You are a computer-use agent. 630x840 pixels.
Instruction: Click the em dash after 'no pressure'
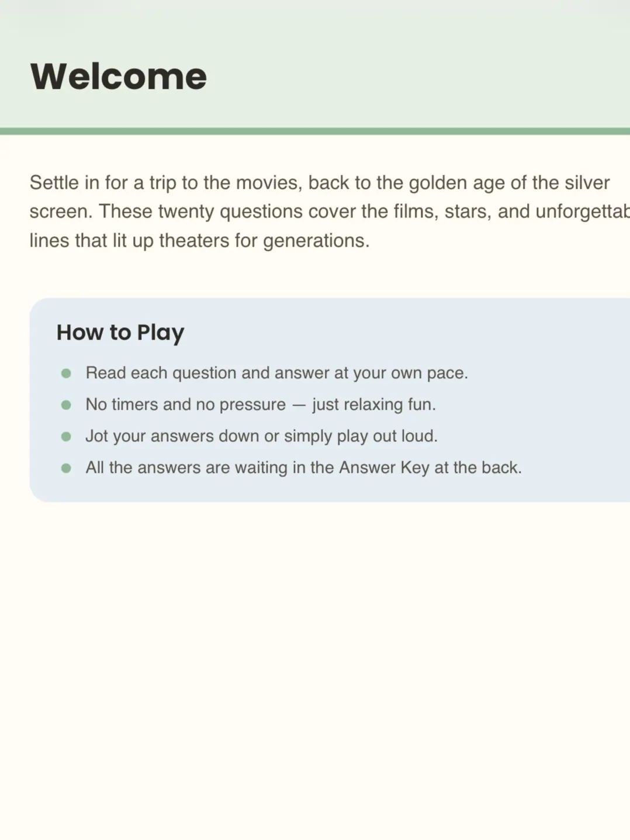point(299,405)
